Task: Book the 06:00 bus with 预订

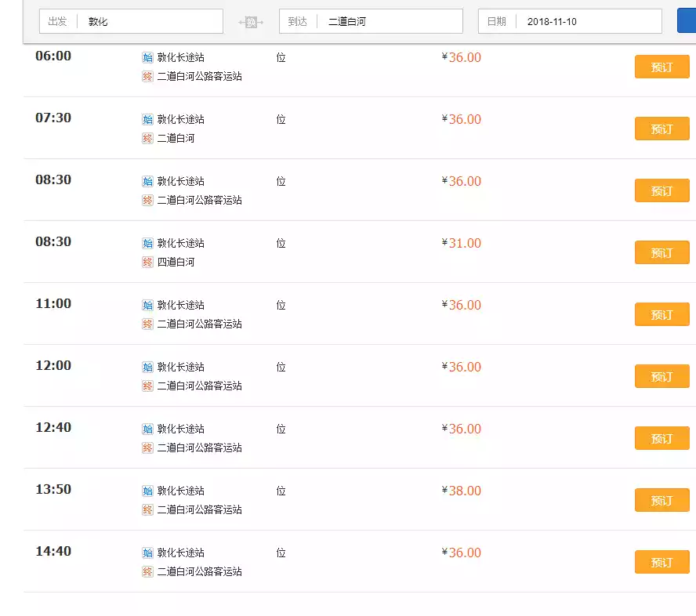Action: (662, 67)
